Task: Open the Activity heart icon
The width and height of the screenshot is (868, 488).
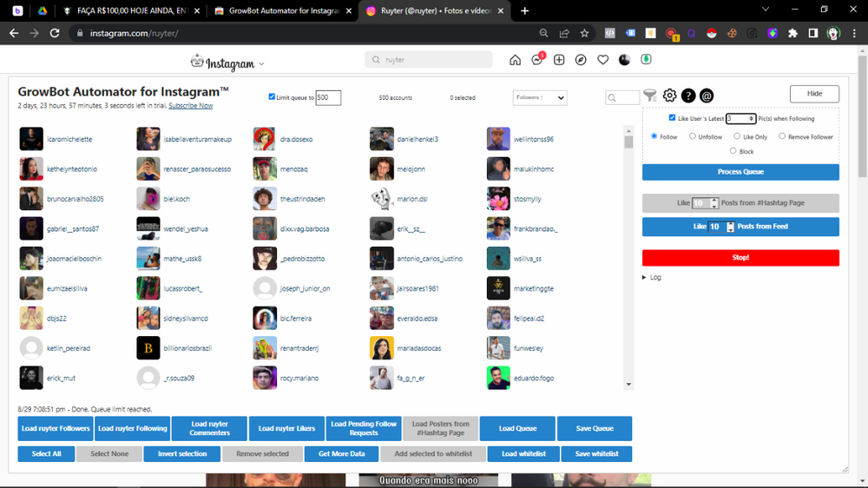Action: click(x=603, y=60)
